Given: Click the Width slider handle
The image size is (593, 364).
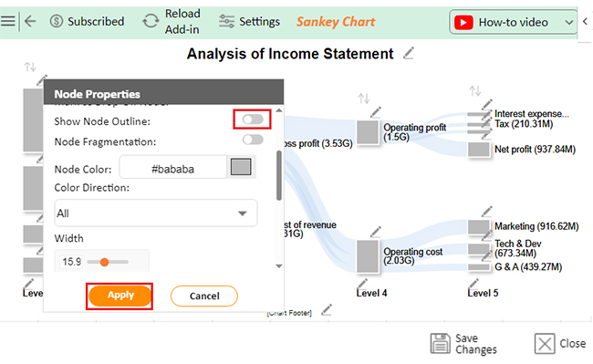Looking at the screenshot, I should coord(105,262).
